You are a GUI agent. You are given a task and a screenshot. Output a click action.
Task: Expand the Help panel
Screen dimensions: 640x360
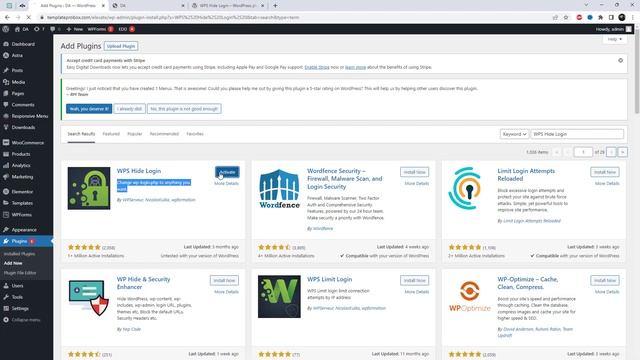click(x=615, y=39)
